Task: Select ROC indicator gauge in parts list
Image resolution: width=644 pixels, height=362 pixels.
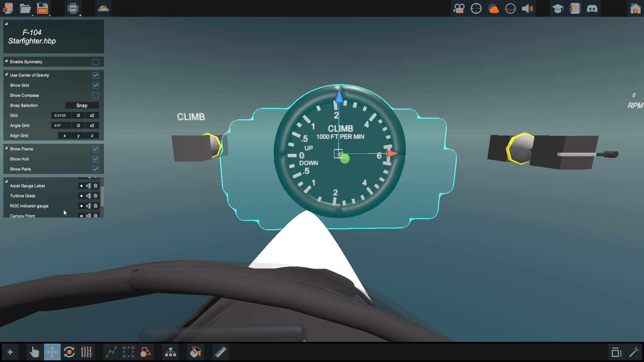Action: pyautogui.click(x=29, y=206)
